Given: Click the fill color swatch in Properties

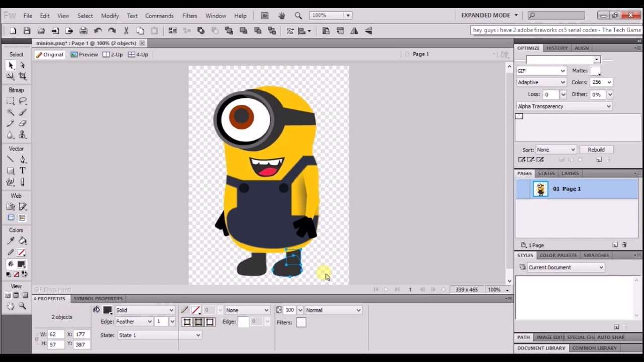Looking at the screenshot, I should 107,310.
